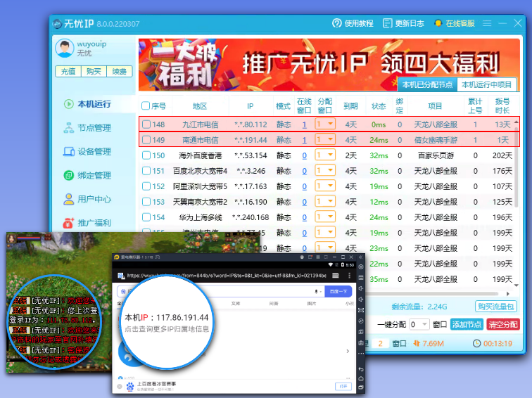532x398 pixels.
Task: Click the traffic arrows icon beside 7.69M
Action: [x=417, y=343]
